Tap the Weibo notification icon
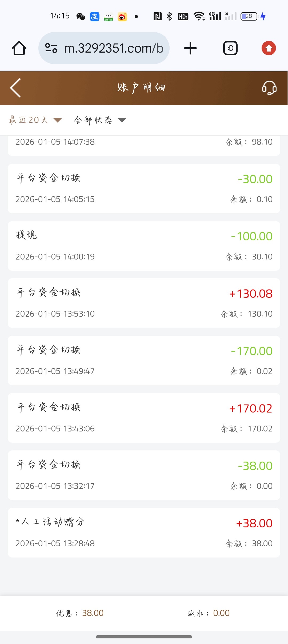288x644 pixels. [122, 17]
